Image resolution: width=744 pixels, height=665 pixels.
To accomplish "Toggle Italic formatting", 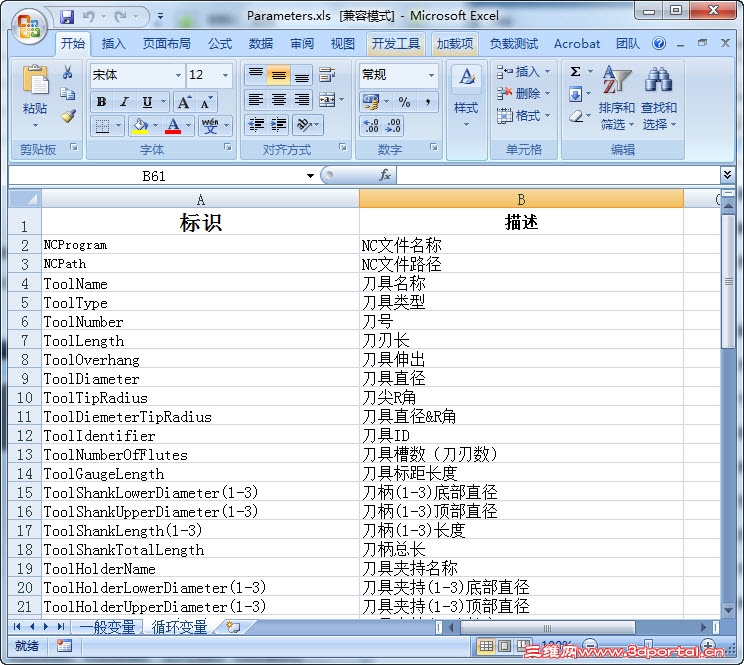I will (124, 102).
